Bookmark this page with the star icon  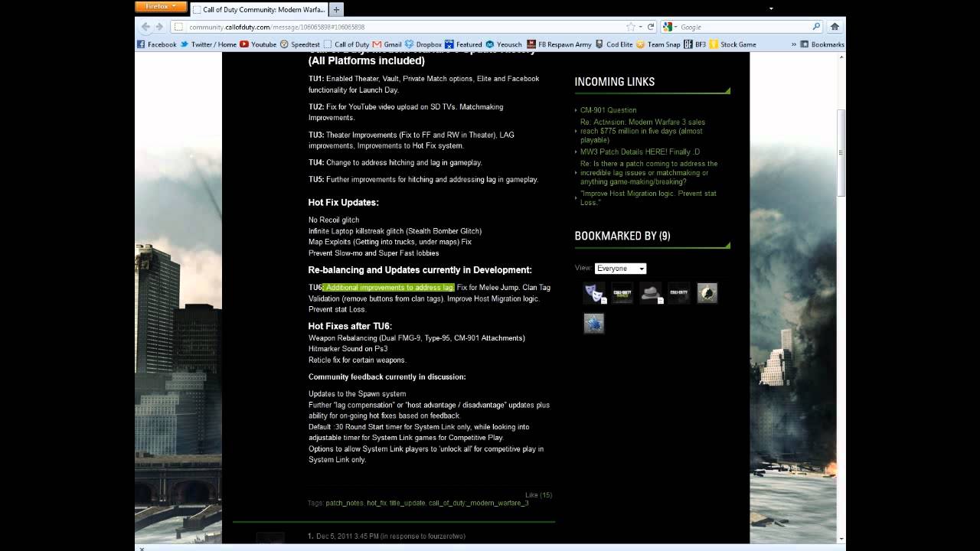(630, 27)
